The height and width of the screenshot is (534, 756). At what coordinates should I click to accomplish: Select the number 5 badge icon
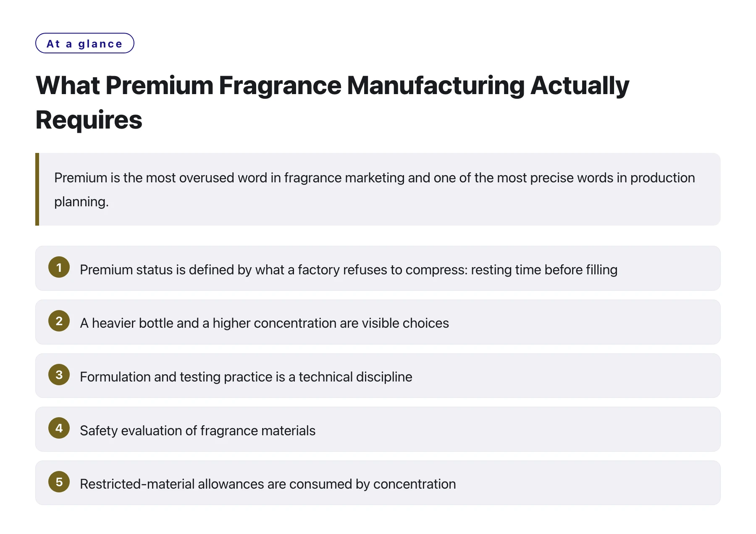coord(59,482)
